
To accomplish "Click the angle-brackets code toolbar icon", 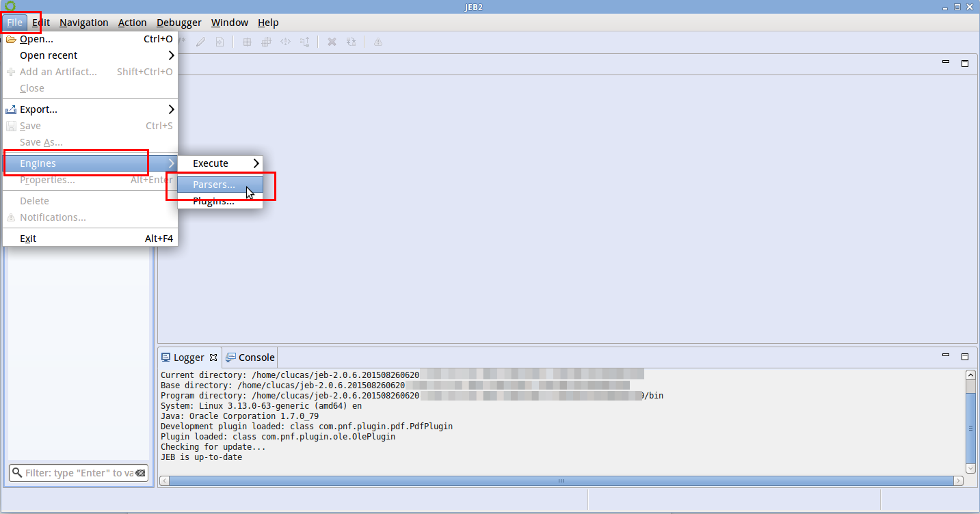I will [286, 42].
